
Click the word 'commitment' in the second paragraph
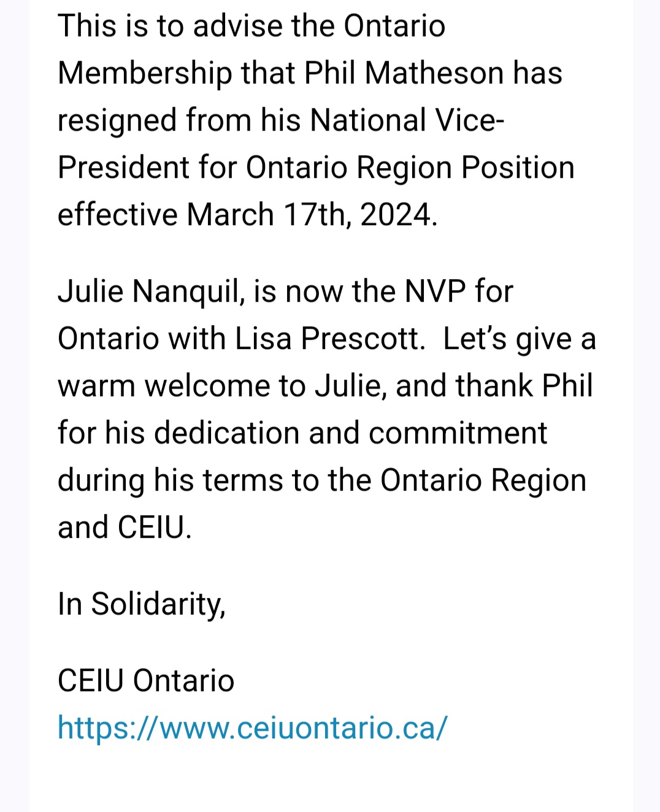tap(458, 433)
